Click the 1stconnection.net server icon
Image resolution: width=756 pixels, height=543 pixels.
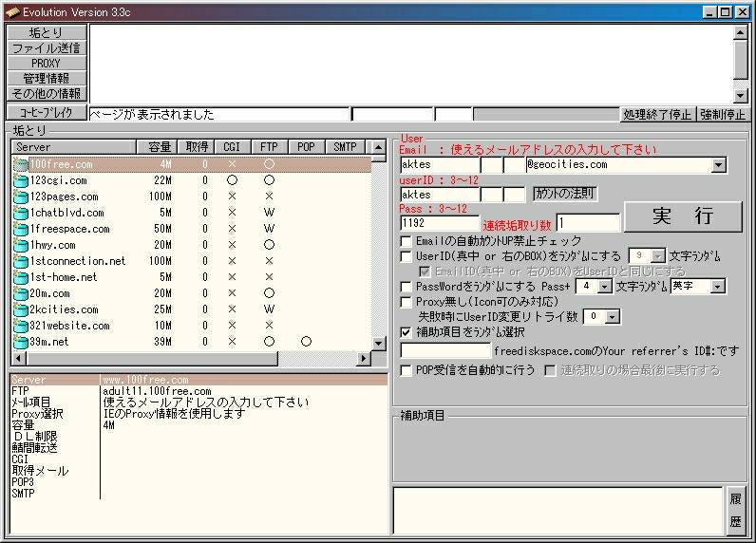[x=21, y=261]
